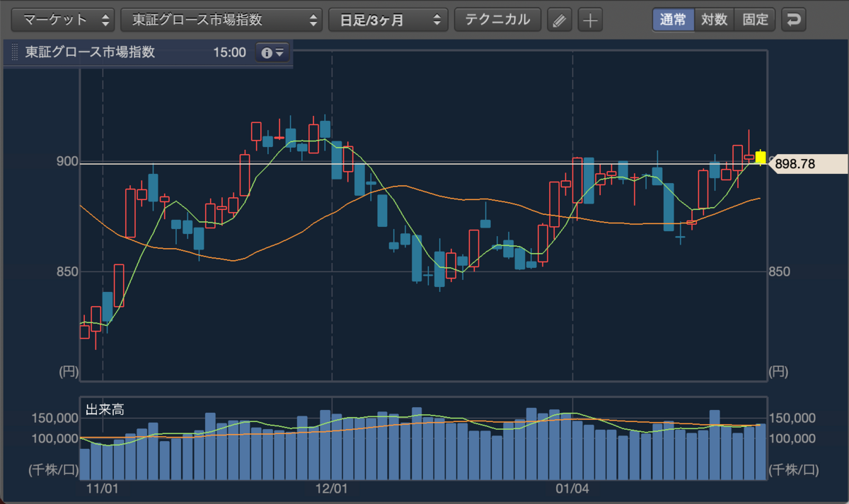Screen dimensions: 849x504
Task: Switch to 固定 fixed scale
Action: pos(756,20)
